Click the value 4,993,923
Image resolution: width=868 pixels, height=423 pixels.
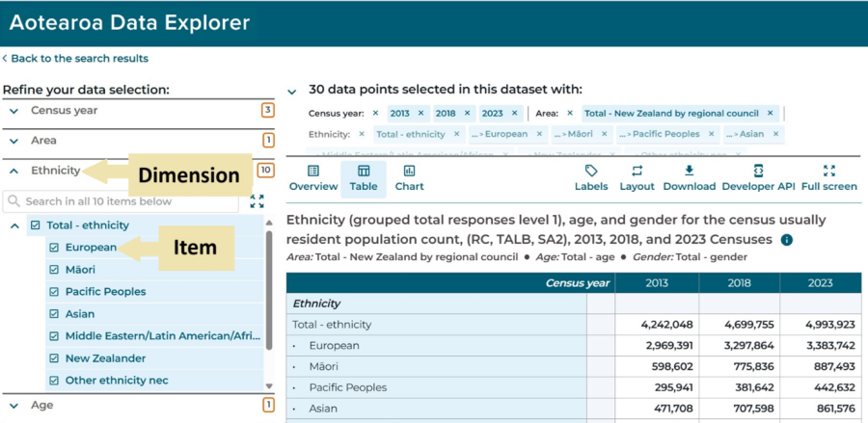point(830,325)
